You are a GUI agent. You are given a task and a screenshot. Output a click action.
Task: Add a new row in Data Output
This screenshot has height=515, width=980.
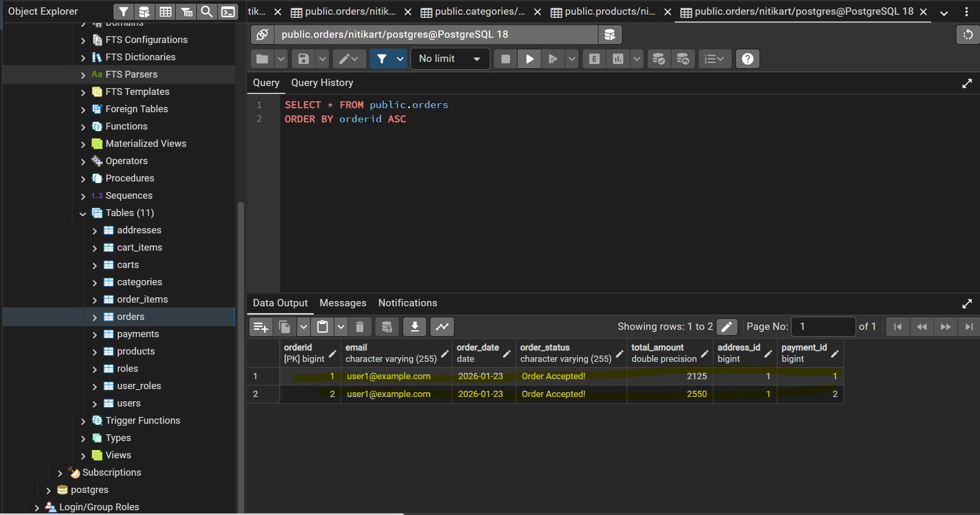click(x=261, y=327)
